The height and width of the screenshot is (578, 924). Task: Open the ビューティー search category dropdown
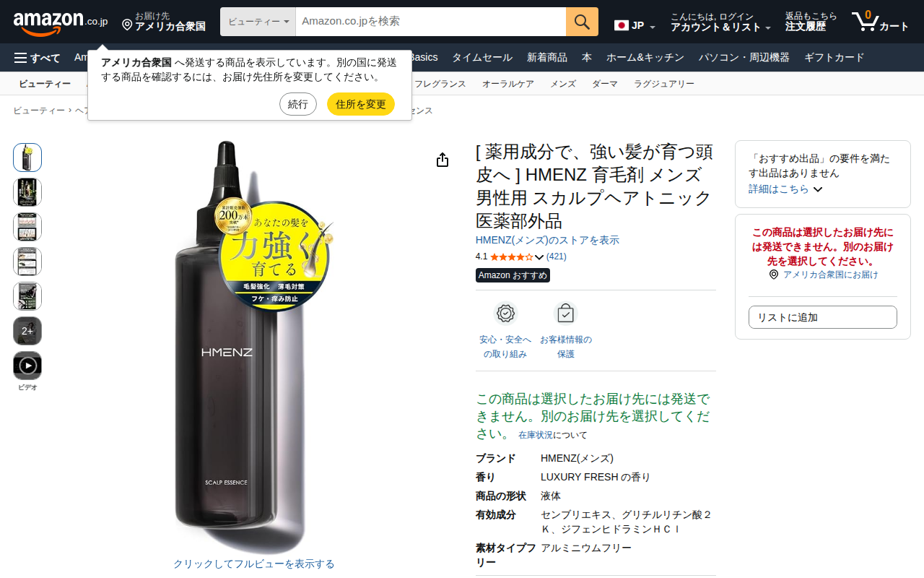coord(258,22)
